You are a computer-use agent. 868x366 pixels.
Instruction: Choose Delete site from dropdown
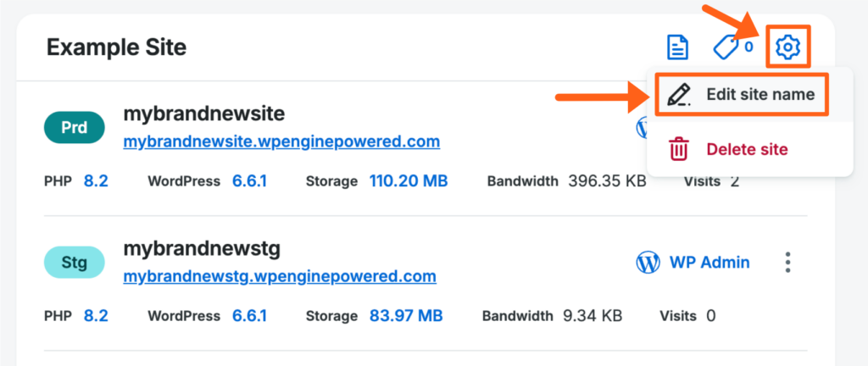pyautogui.click(x=747, y=150)
